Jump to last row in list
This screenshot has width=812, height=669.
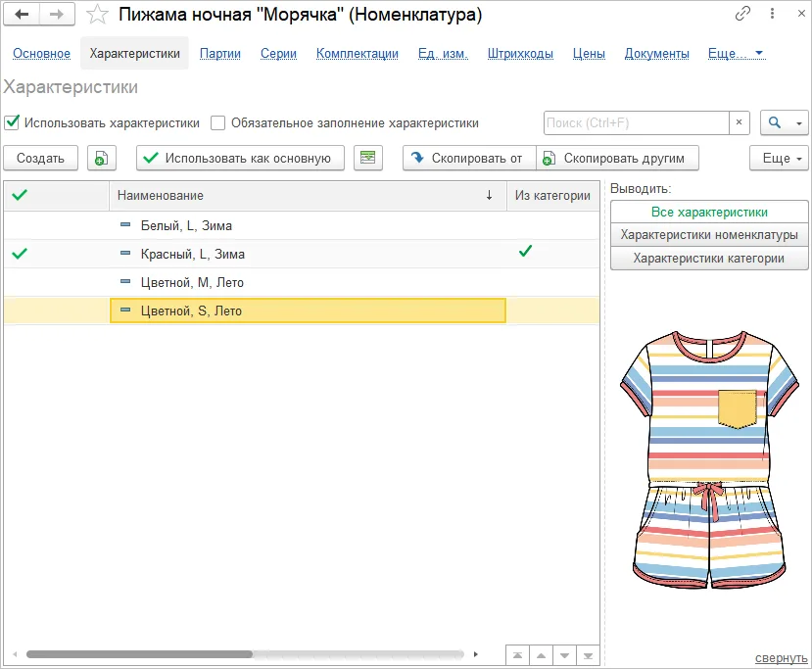coord(588,655)
